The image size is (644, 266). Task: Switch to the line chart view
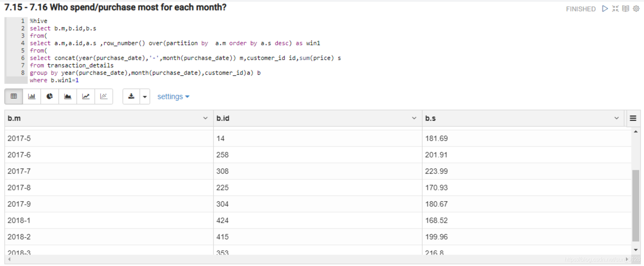(x=86, y=96)
